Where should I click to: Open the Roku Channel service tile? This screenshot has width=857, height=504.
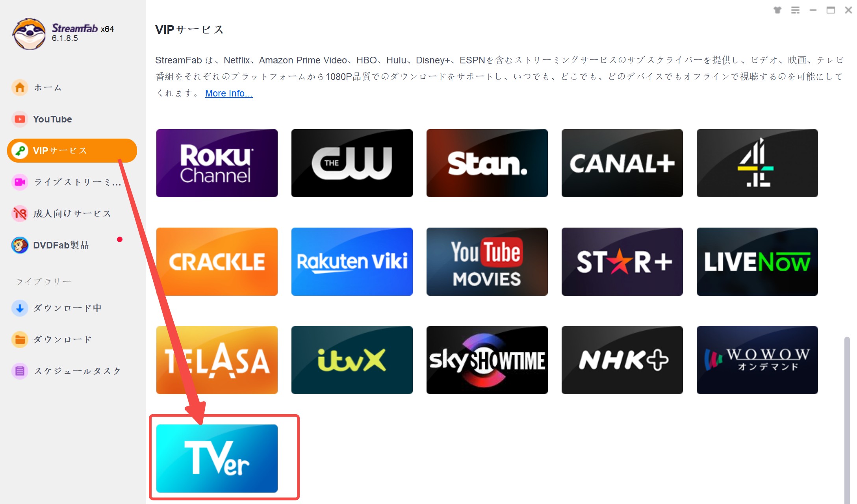217,163
